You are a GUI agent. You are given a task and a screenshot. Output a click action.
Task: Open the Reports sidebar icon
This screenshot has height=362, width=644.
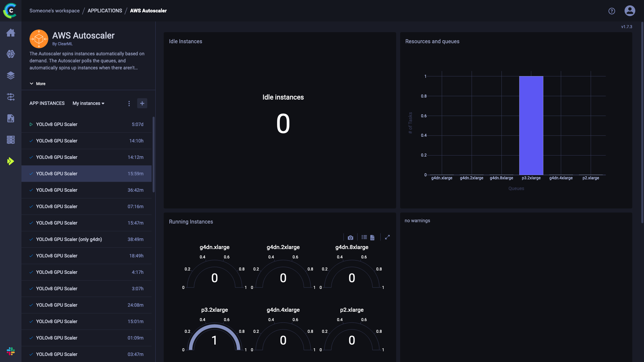point(11,118)
